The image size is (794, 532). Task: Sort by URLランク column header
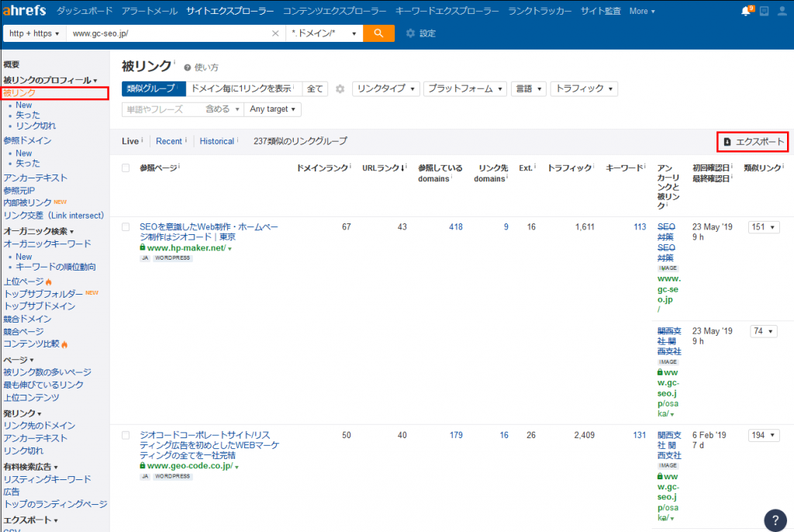pos(384,168)
